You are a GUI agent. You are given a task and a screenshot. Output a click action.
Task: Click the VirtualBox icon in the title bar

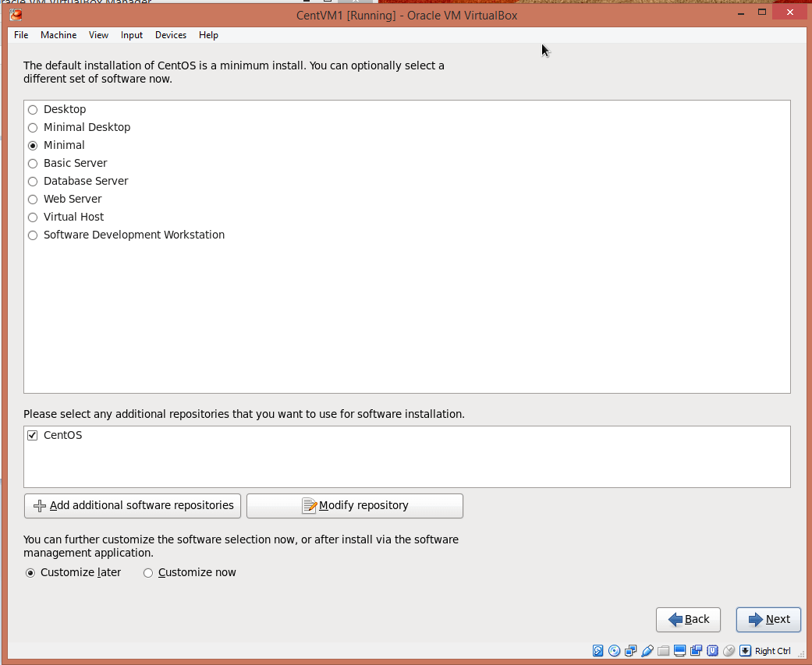(x=16, y=15)
